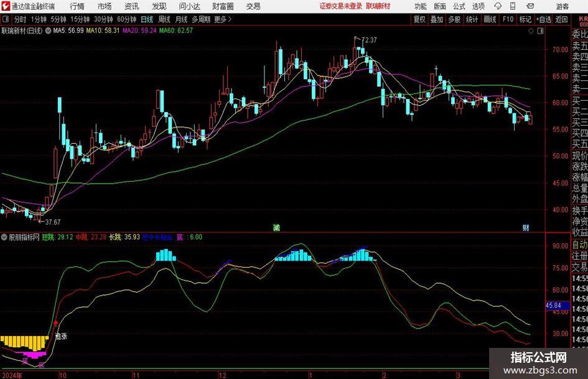
Task: Click the 统计 statistics toolbar button
Action: (x=472, y=19)
